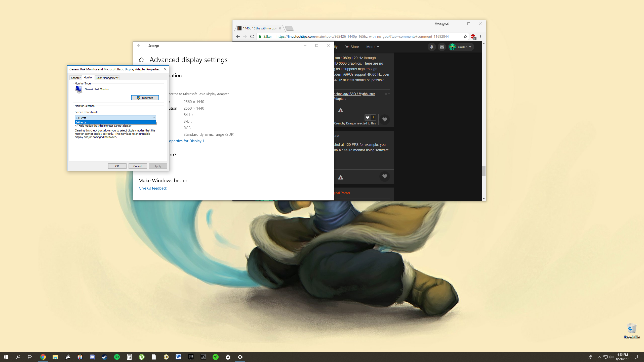Switch to the Color Management tab
This screenshot has height=362, width=644.
click(x=107, y=78)
